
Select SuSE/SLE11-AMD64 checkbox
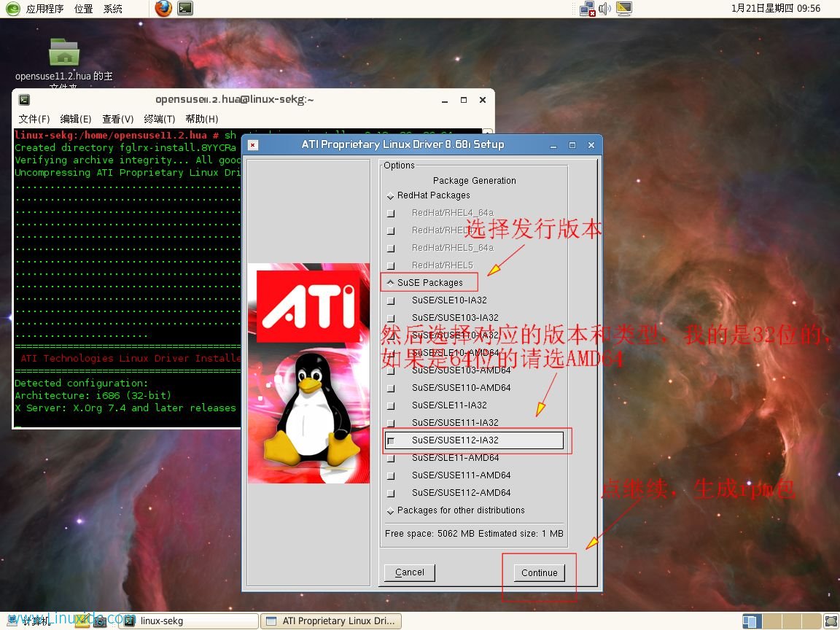[x=391, y=459]
